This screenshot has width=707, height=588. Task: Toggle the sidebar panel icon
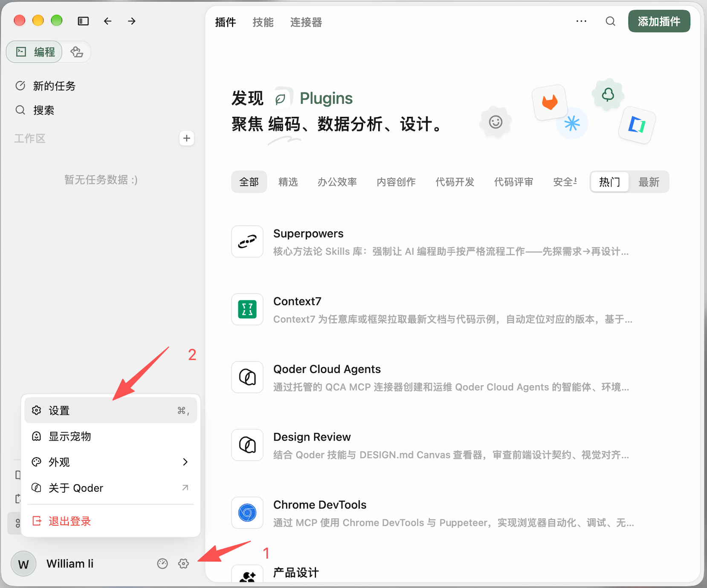(x=83, y=21)
